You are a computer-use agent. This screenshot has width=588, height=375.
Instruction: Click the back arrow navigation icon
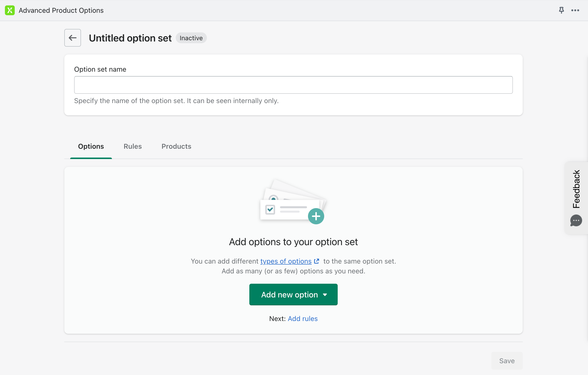point(72,38)
